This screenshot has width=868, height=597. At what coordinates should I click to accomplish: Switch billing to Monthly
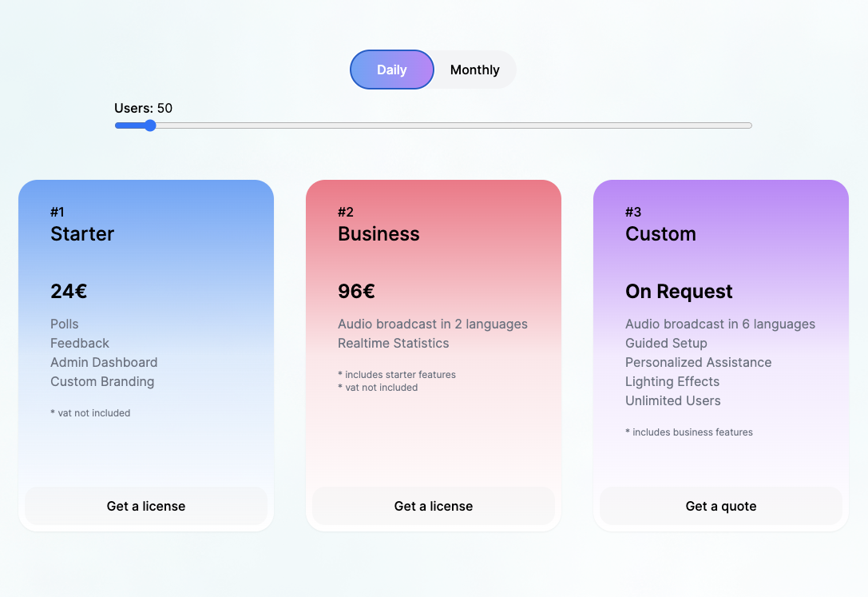tap(474, 70)
